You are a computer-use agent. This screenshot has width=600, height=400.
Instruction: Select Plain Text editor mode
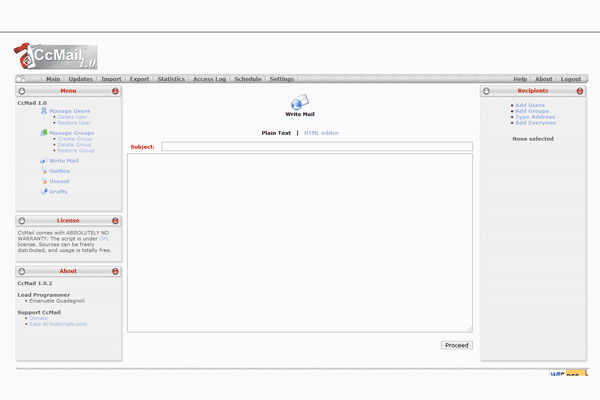276,133
